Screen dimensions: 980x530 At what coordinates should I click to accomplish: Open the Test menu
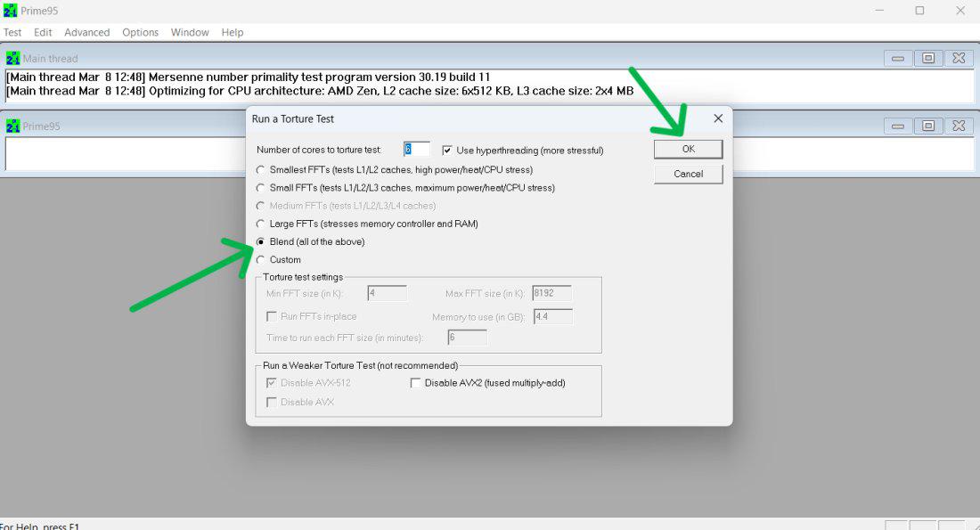click(12, 32)
